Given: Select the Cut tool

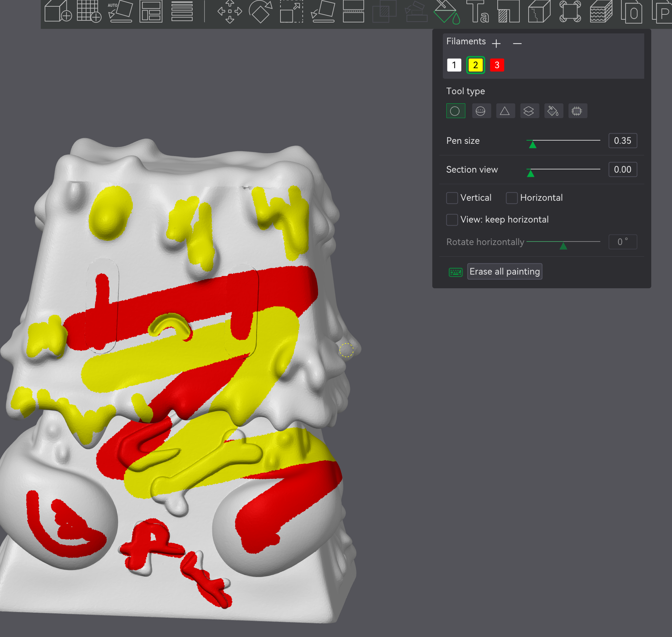Looking at the screenshot, I should click(x=353, y=11).
